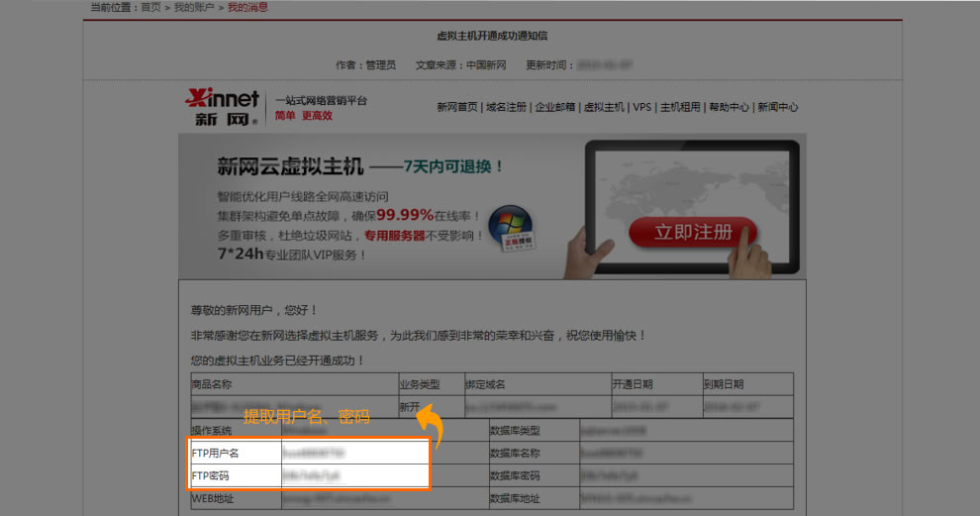Viewport: 980px width, 516px height.
Task: Click the 商品名称 column header
Action: point(294,384)
